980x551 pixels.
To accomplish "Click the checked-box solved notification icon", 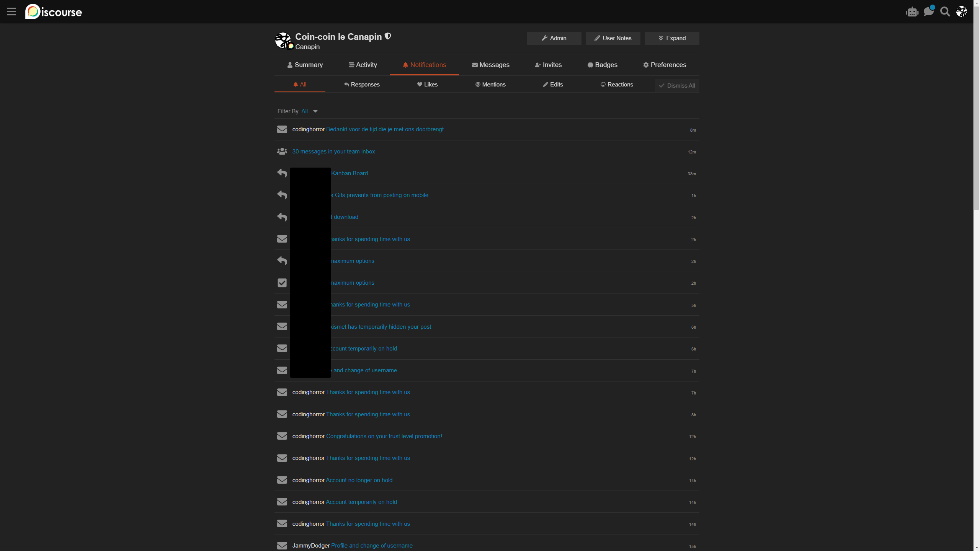I will pyautogui.click(x=282, y=283).
